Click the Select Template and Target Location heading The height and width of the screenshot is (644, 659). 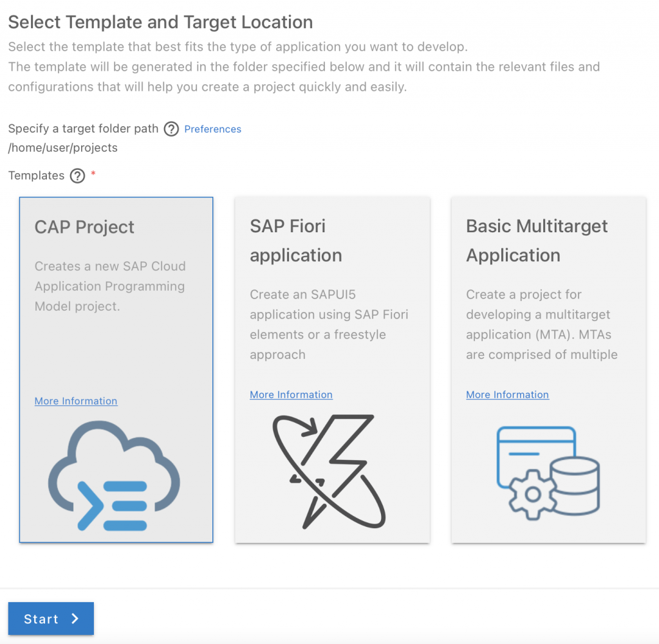tap(160, 23)
